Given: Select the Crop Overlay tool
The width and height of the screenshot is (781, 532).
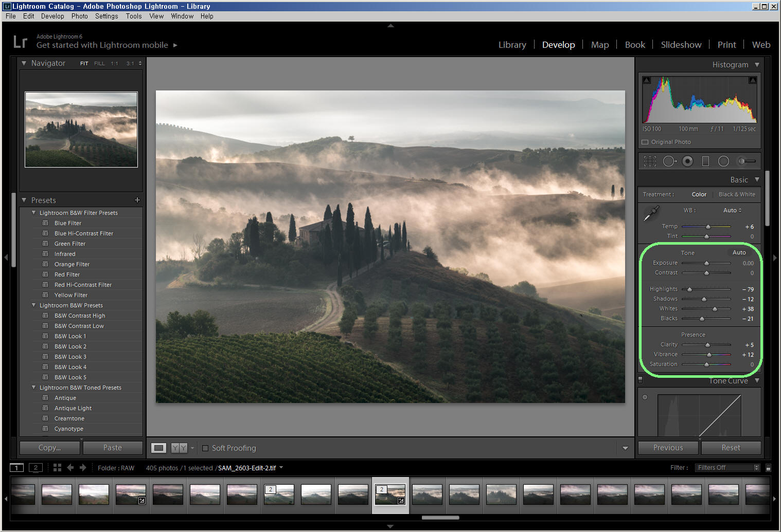Looking at the screenshot, I should pyautogui.click(x=650, y=161).
